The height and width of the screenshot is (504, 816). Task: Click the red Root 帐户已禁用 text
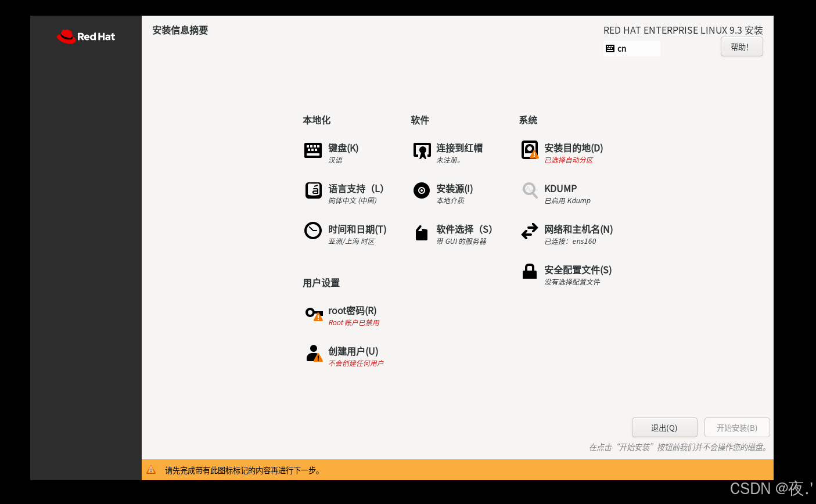tap(354, 323)
